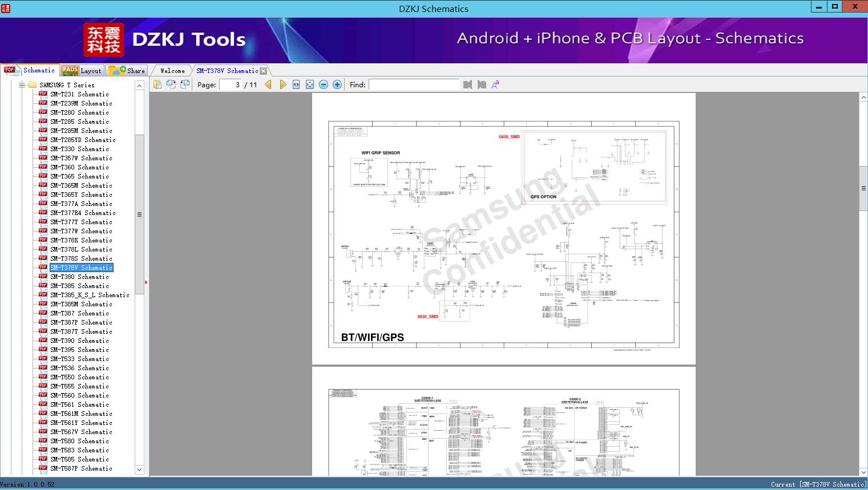Image resolution: width=868 pixels, height=490 pixels.
Task: Click the PDF icon beside SM-T360 Schematic
Action: click(43, 167)
